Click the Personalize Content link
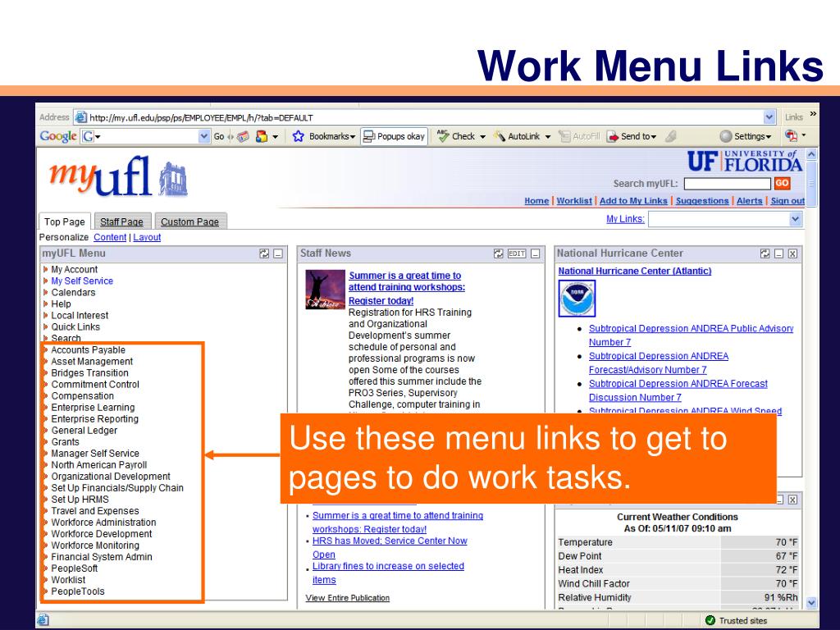840x630 pixels. tap(110, 237)
